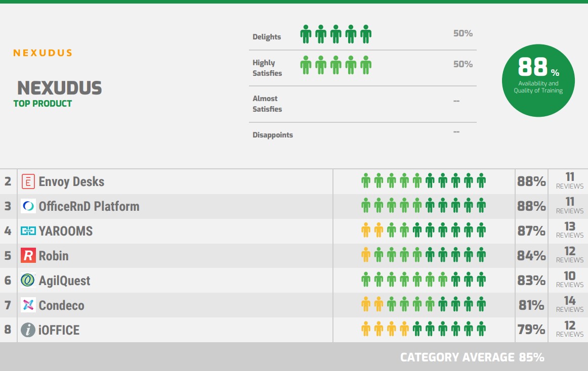
Task: Click the YAROOMS logo icon
Action: (x=28, y=231)
